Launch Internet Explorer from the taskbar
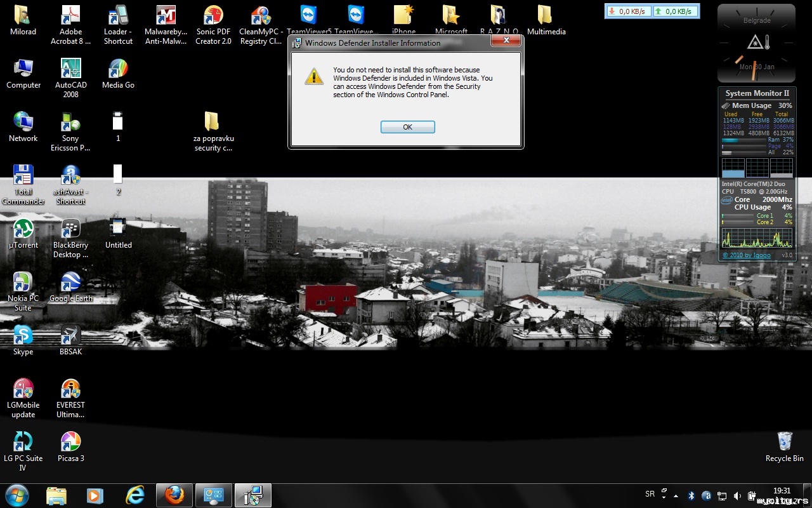Screen dimensions: 812x508 coord(135,495)
